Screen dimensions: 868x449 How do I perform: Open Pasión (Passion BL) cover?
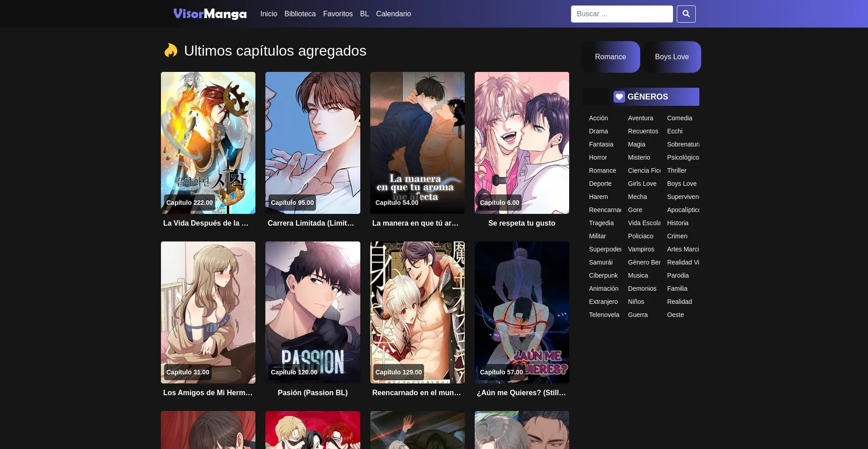point(313,312)
